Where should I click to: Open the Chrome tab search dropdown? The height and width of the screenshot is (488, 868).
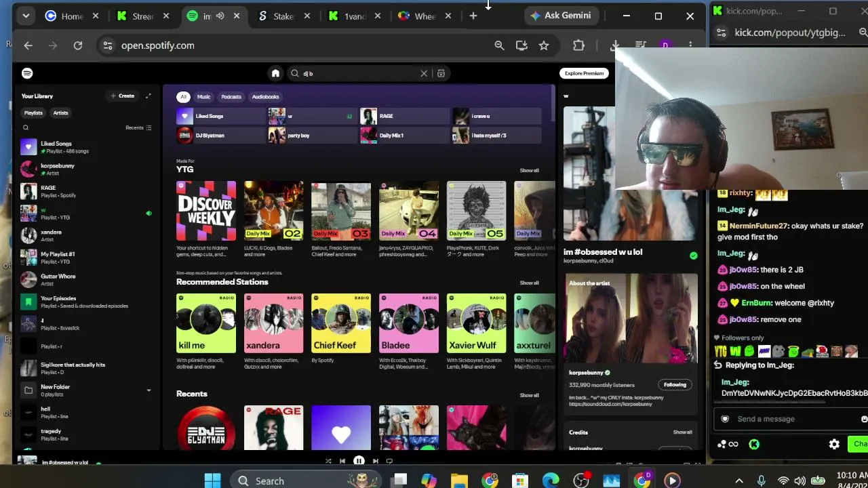26,16
